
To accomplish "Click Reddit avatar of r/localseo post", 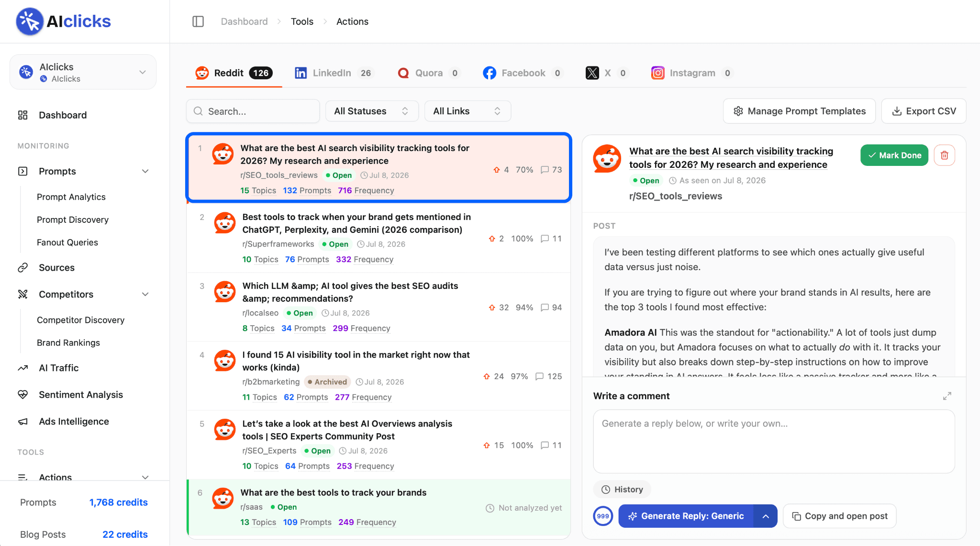I will [x=224, y=292].
